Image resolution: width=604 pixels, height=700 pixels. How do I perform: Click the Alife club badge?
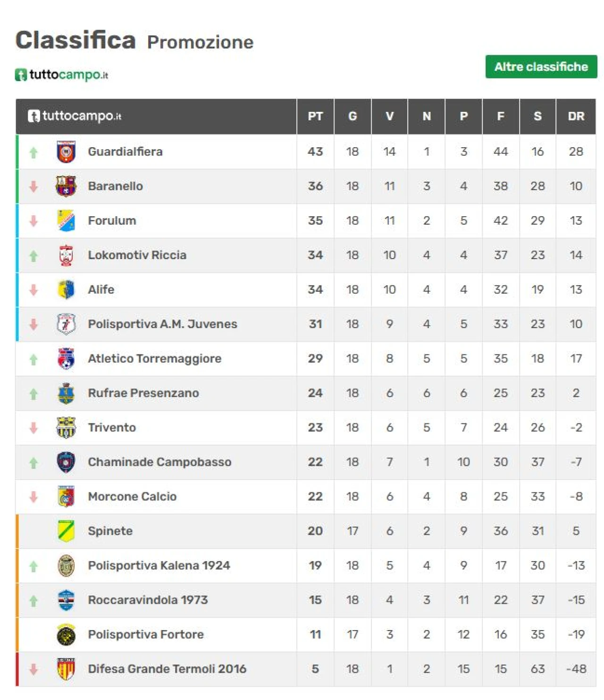click(66, 289)
